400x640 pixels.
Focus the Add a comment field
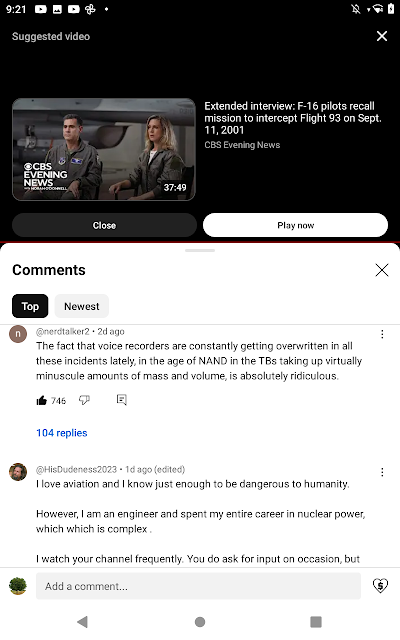[198, 586]
